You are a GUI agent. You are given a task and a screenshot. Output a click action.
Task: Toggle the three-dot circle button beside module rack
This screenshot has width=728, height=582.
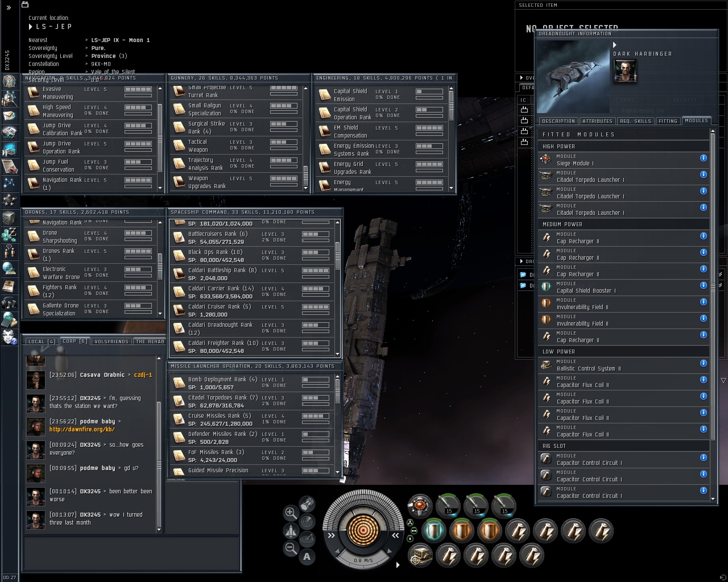pos(409,523)
